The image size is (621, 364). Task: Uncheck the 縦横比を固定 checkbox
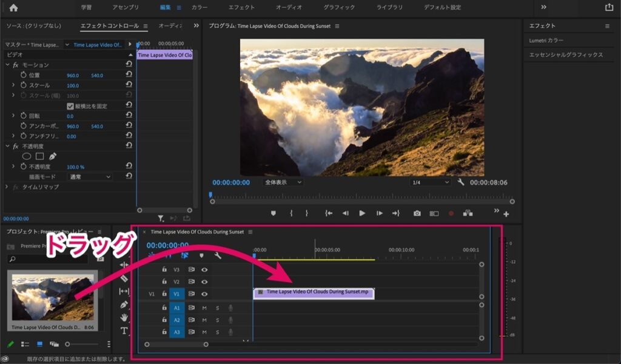70,106
